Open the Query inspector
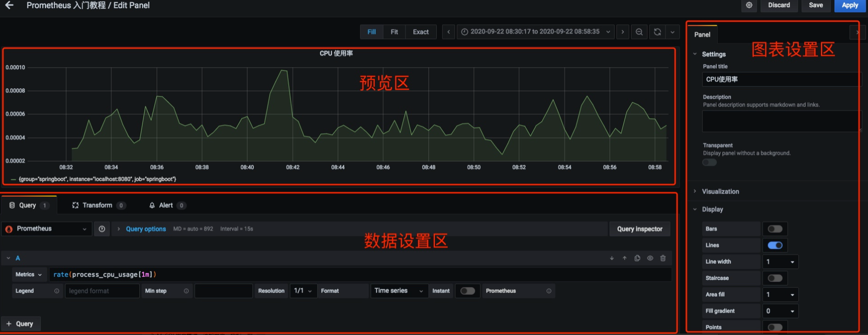This screenshot has width=868, height=335. (640, 229)
